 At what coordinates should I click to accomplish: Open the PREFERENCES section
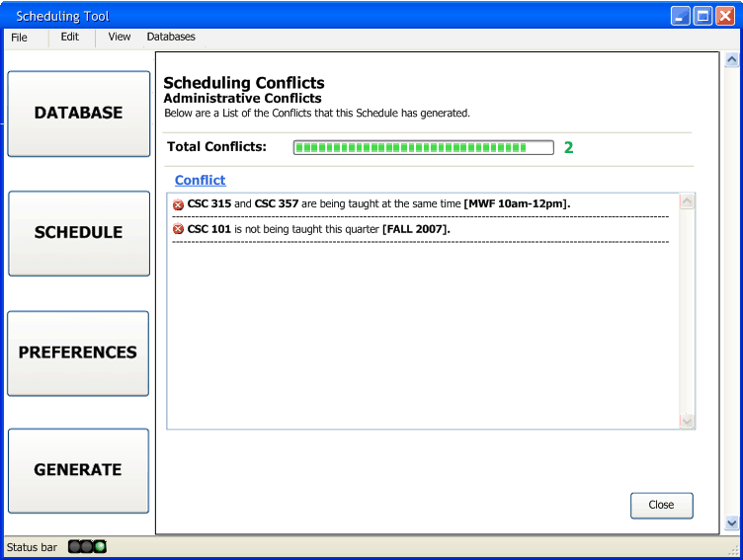pos(78,354)
